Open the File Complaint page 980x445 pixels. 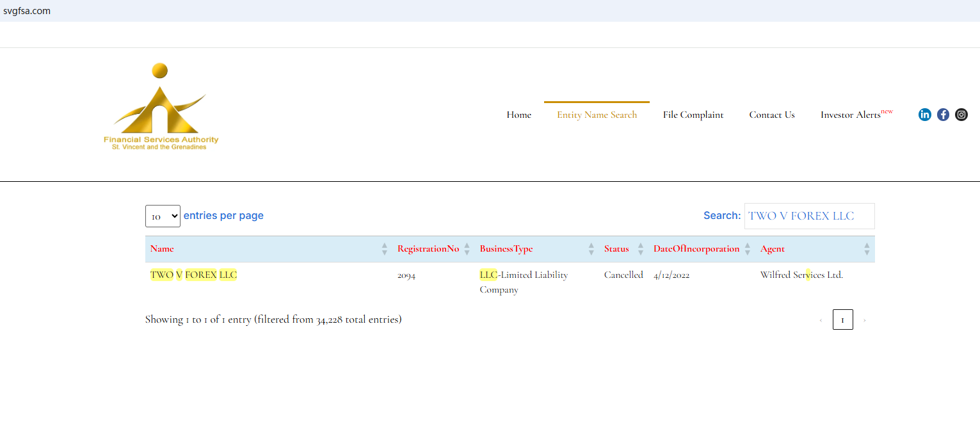693,115
